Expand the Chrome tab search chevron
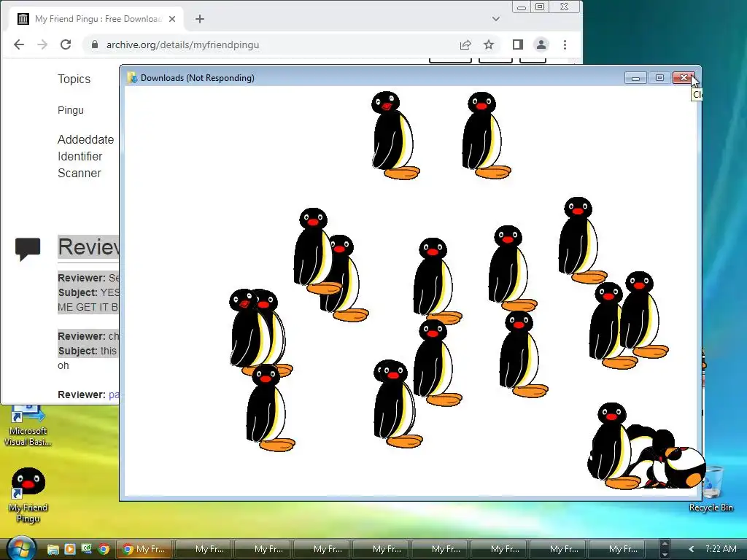 496,19
